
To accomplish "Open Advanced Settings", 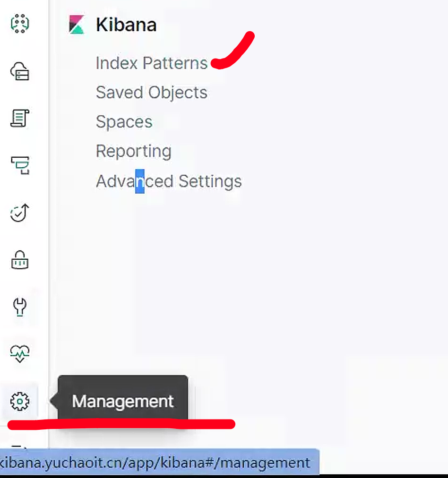I will pos(169,181).
